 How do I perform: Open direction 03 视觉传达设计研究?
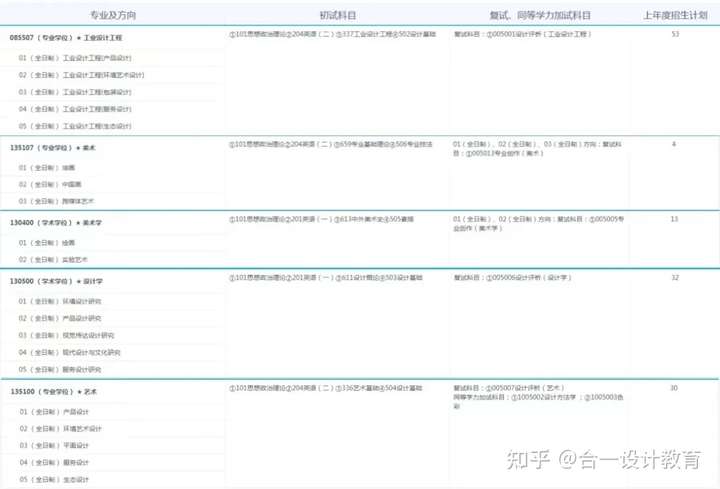point(66,335)
